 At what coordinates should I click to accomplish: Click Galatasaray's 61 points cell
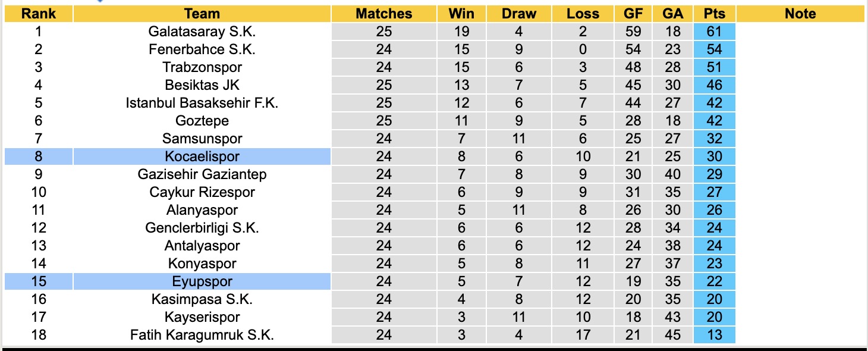point(714,32)
